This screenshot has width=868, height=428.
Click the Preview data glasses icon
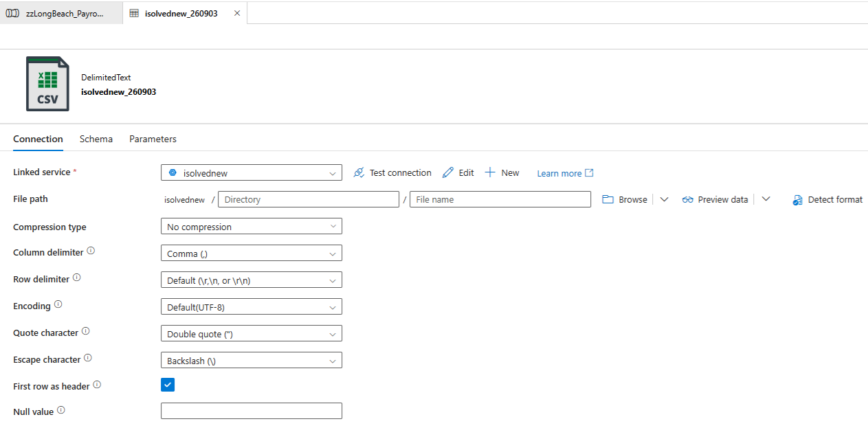coord(687,199)
